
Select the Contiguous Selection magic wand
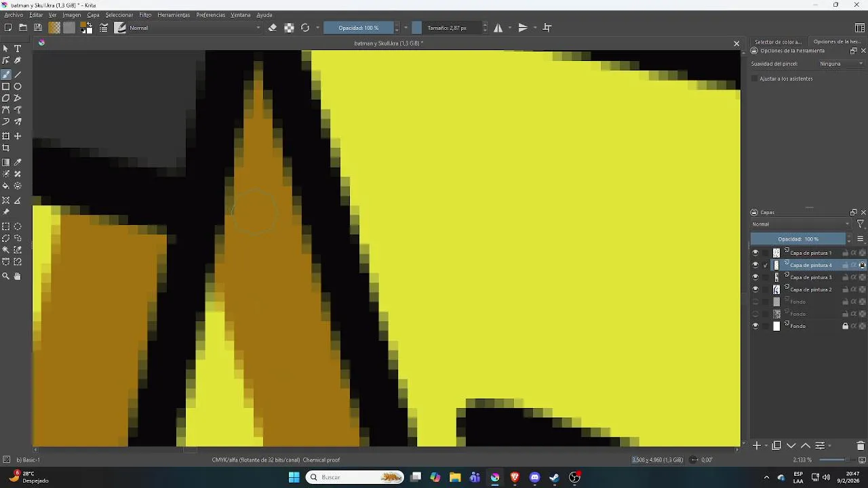point(6,250)
